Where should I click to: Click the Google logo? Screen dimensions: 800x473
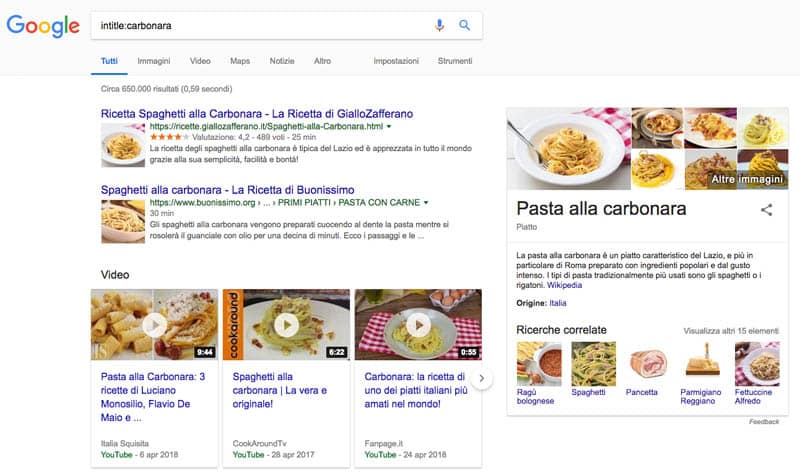coord(43,26)
